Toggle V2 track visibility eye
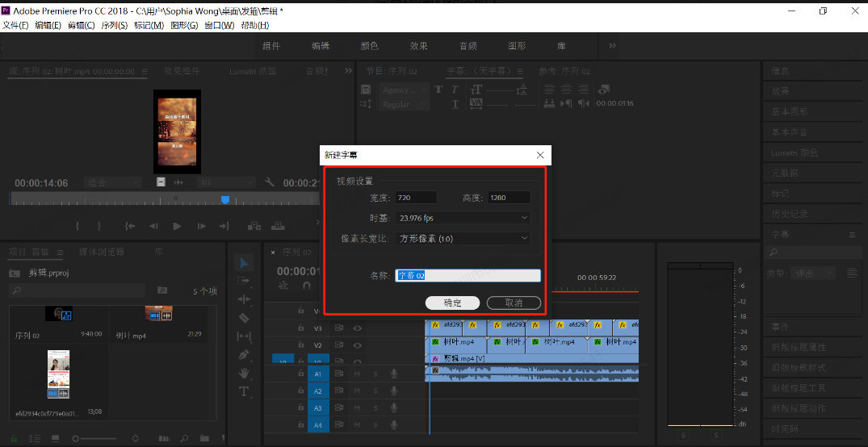Viewport: 868px width, 447px height. coord(358,345)
